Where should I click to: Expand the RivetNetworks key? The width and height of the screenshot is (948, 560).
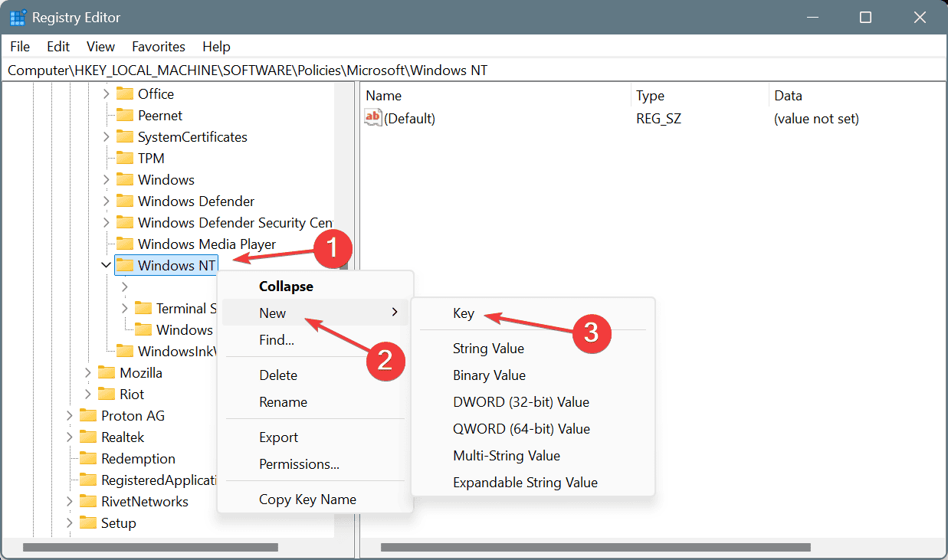coord(69,501)
